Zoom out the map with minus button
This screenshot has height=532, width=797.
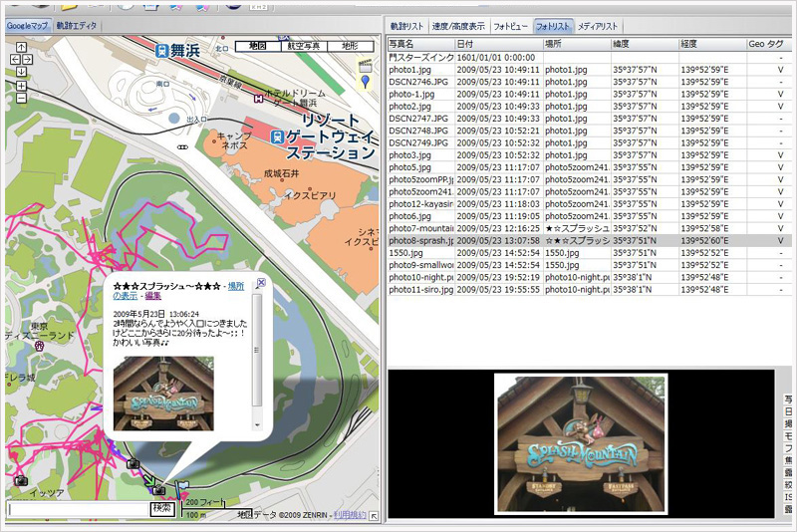tap(21, 98)
